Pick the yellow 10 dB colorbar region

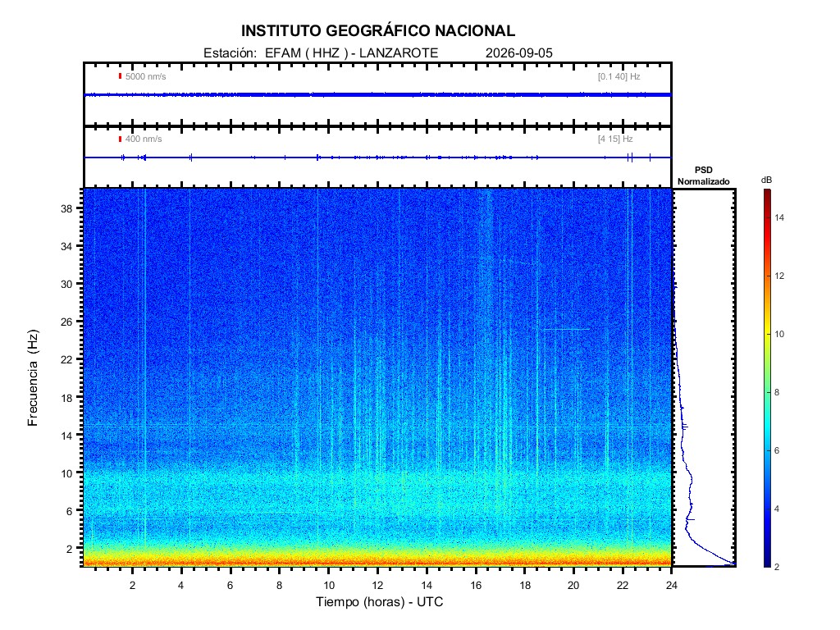pyautogui.click(x=768, y=334)
